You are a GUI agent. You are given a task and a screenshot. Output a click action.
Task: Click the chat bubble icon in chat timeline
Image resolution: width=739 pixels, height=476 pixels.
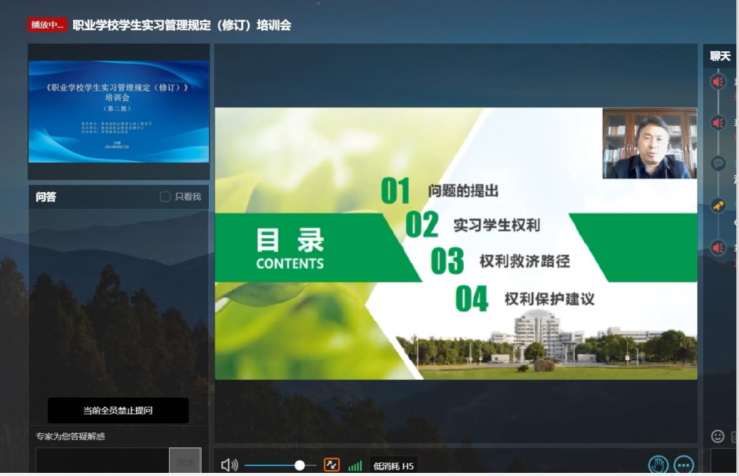pyautogui.click(x=718, y=163)
